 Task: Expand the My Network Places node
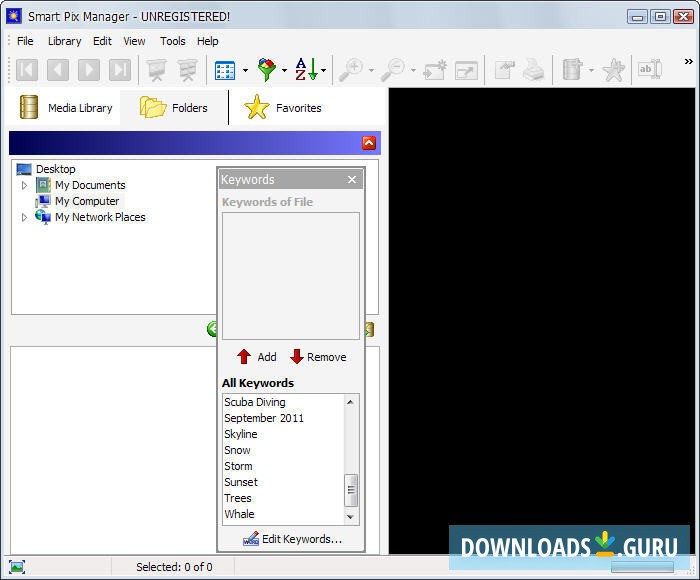25,217
